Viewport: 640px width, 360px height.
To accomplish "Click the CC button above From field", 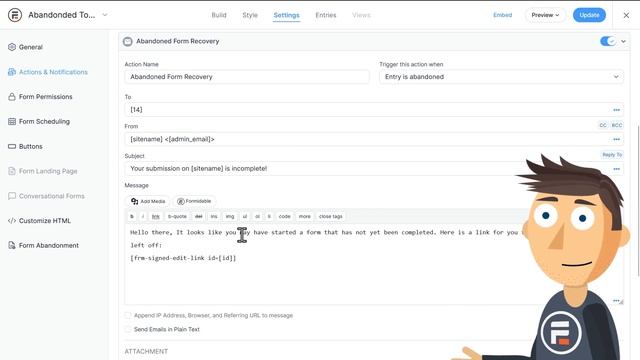I will pyautogui.click(x=603, y=125).
